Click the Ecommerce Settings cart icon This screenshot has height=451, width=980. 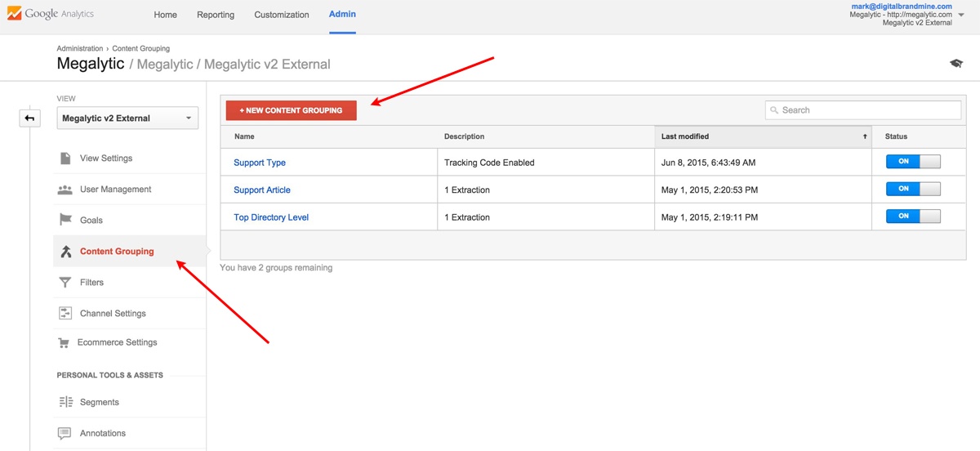click(64, 343)
